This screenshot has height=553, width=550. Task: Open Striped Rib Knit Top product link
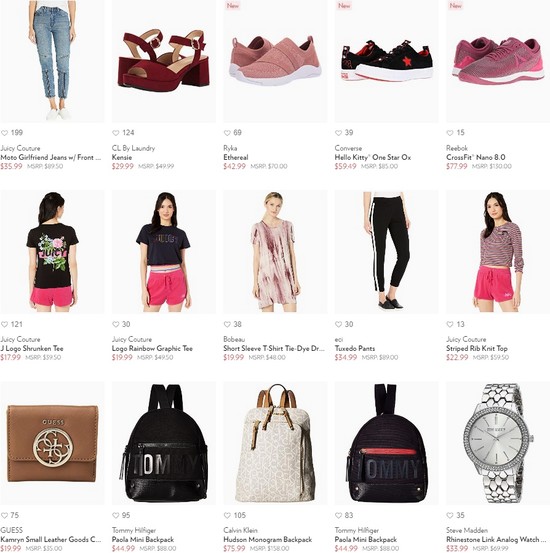(477, 348)
